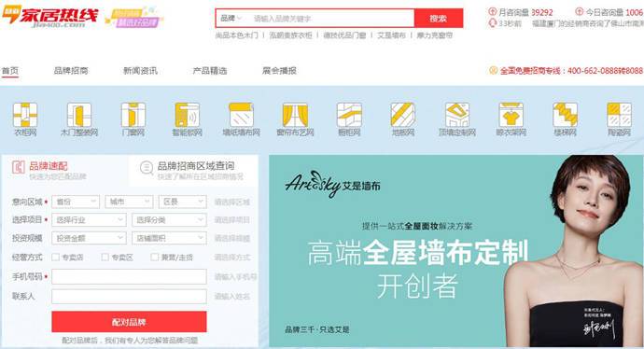Switch to the 品牌速配 tab
Screen dimensions: 644x349
point(65,170)
